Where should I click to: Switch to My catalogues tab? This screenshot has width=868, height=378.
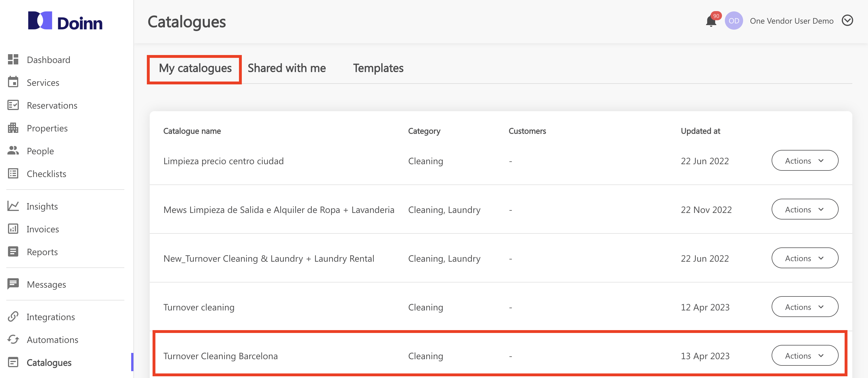coord(195,68)
